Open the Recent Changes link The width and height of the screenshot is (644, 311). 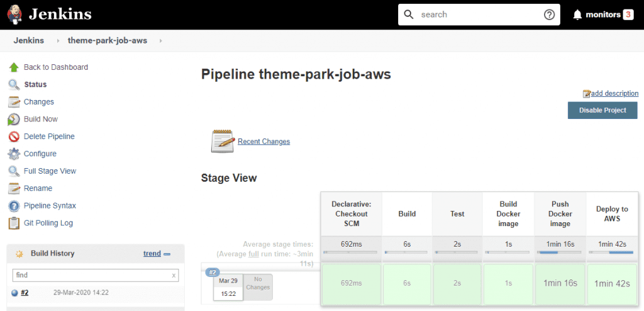tap(264, 142)
